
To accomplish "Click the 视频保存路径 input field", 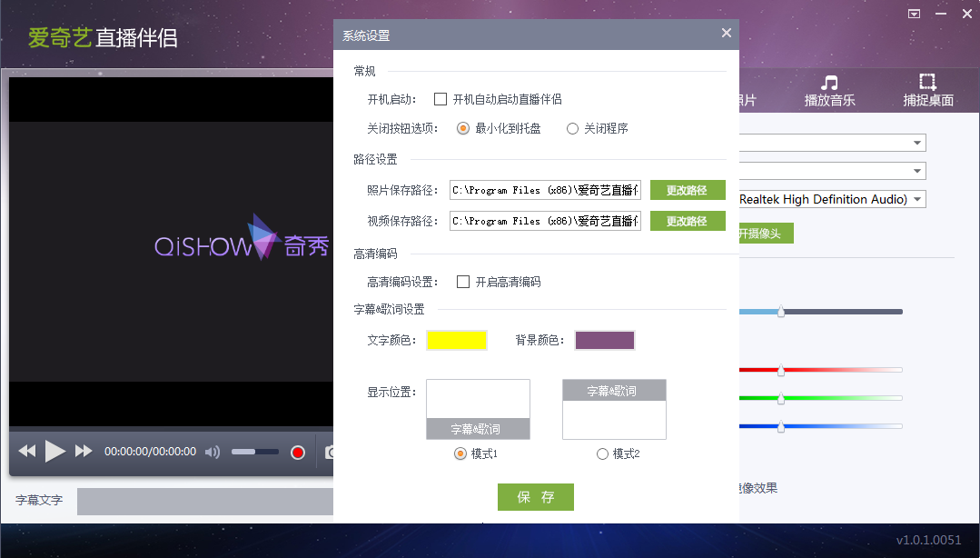I will 545,221.
